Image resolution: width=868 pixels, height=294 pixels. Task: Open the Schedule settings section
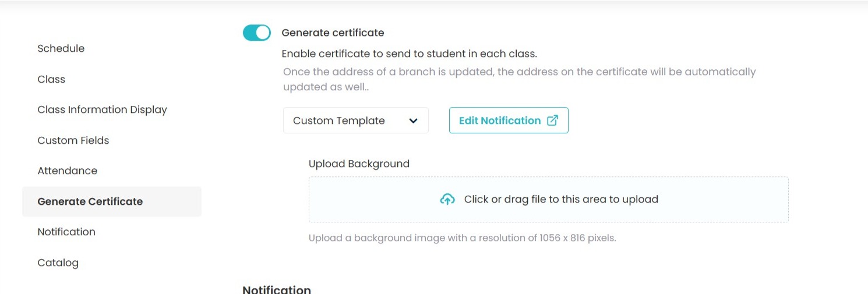[x=61, y=48]
